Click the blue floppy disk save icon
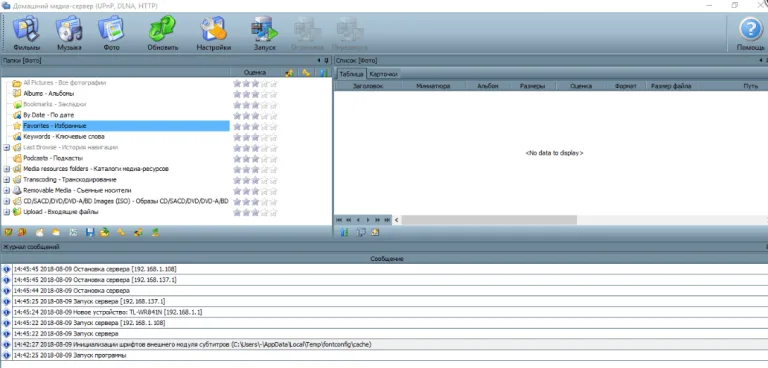 (x=90, y=232)
